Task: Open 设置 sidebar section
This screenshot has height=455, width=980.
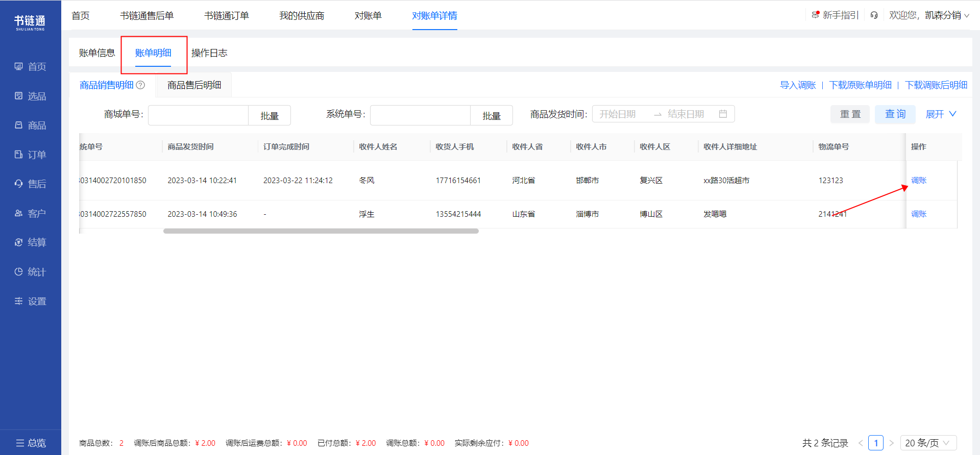Action: tap(31, 301)
